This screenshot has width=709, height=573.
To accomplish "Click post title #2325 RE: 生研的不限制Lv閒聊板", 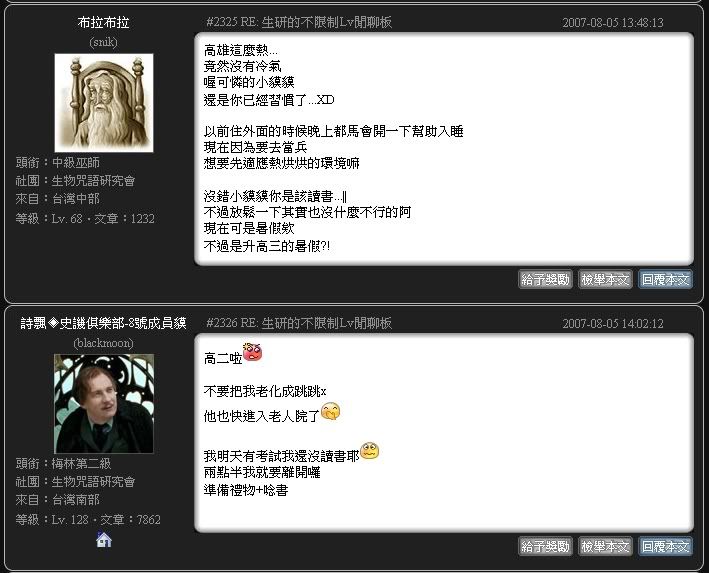I will tap(299, 22).
